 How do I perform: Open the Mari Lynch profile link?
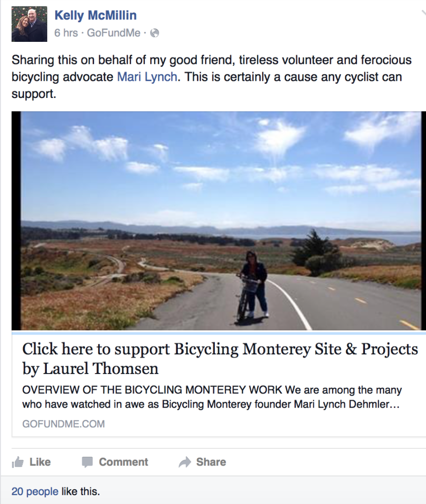[147, 77]
